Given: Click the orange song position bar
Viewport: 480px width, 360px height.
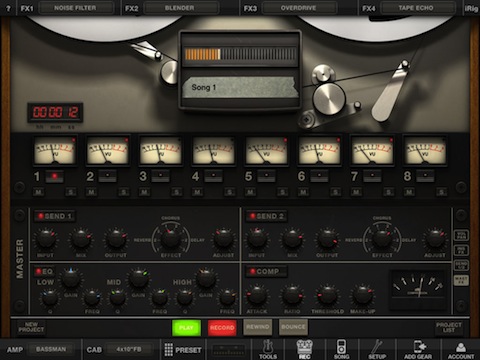Looking at the screenshot, I should click(x=240, y=54).
